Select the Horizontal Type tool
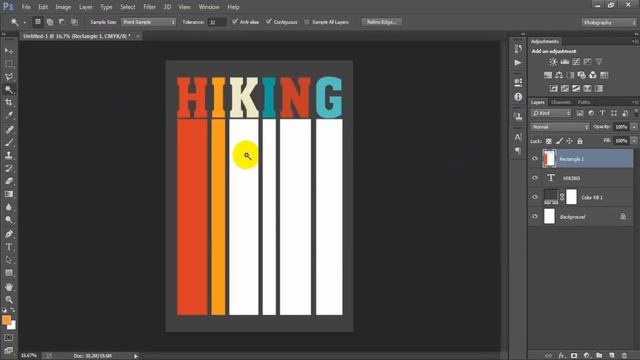Image resolution: width=640 pixels, height=360 pixels. click(9, 247)
